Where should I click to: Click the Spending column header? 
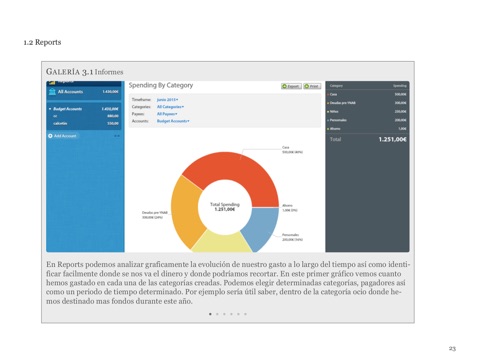400,86
